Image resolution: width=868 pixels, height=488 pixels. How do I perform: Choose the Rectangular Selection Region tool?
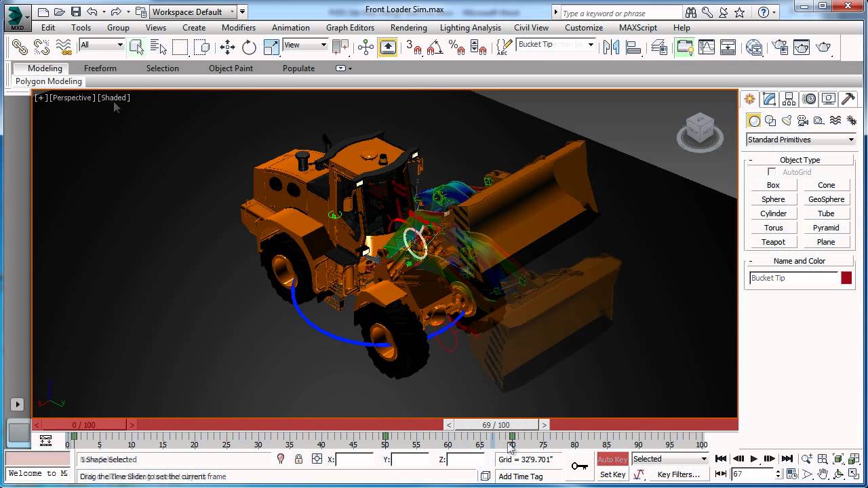[x=180, y=47]
